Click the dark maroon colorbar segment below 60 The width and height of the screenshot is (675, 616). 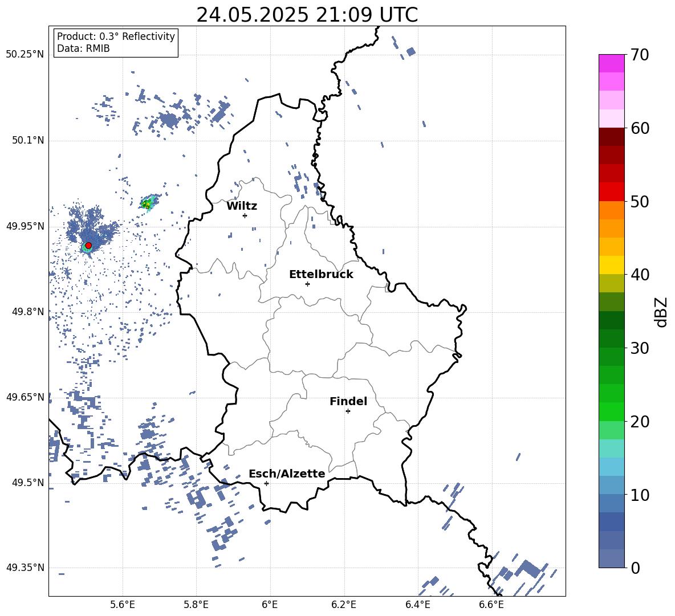click(x=611, y=137)
